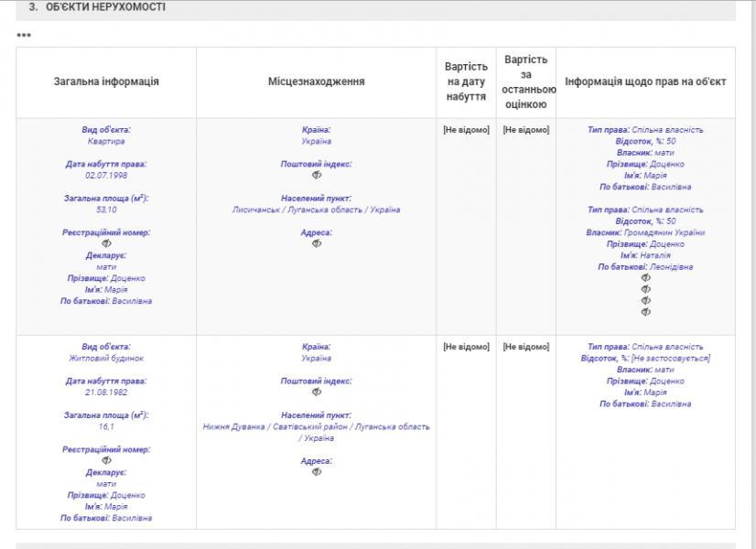Click the acquisition date 21.08.1982

(106, 393)
